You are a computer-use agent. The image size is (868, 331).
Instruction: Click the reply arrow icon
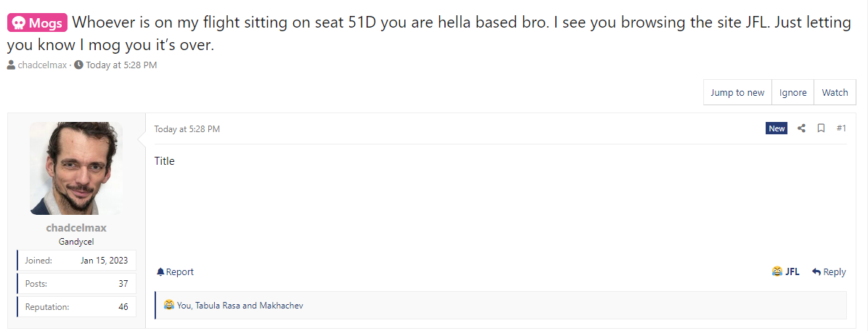[816, 271]
